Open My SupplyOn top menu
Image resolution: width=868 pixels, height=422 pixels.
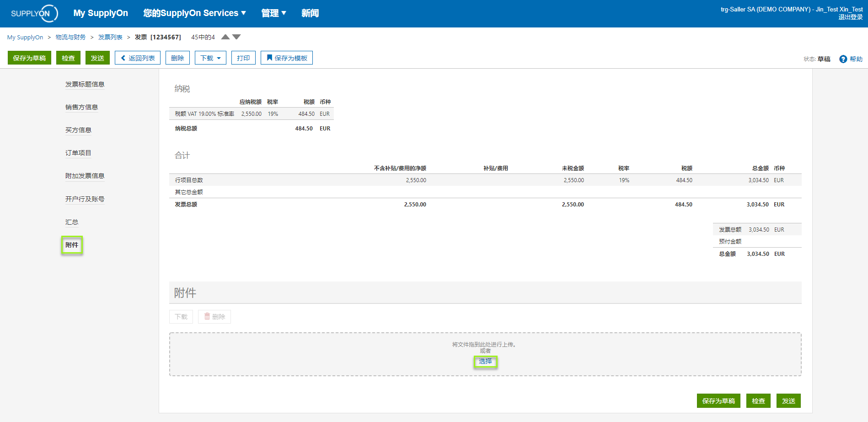[x=101, y=13]
